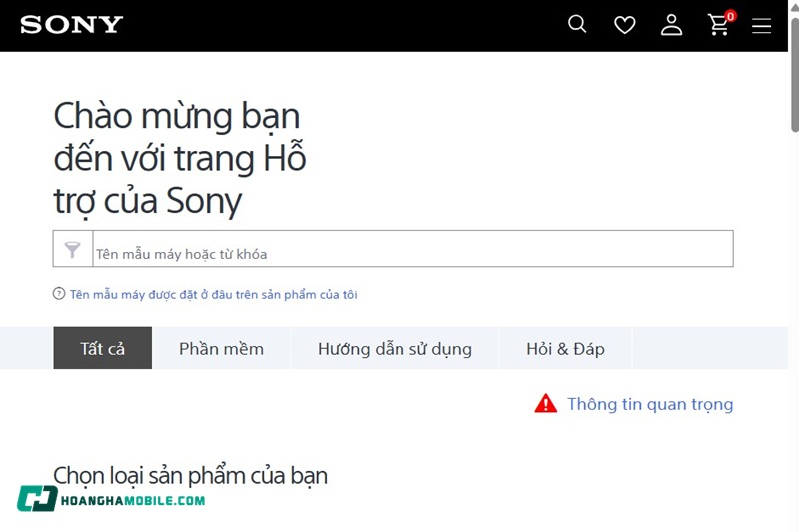
Task: Switch to the 'Hỏi & Đáp' tab
Action: [565, 348]
